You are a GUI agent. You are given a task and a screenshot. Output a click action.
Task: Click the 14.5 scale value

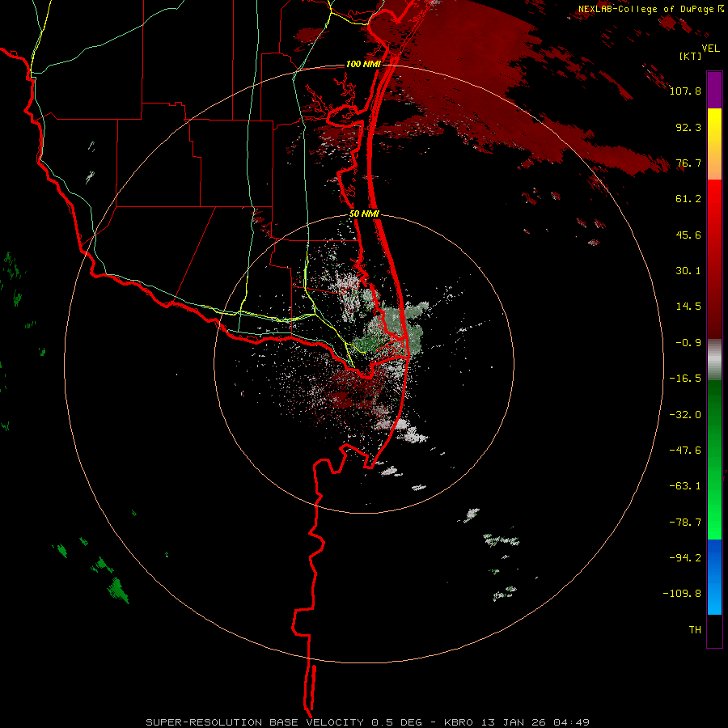(x=688, y=307)
